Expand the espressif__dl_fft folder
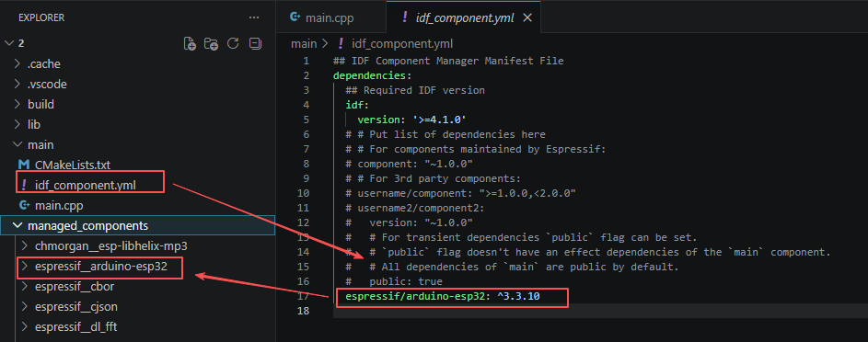868x342 pixels. pyautogui.click(x=24, y=326)
